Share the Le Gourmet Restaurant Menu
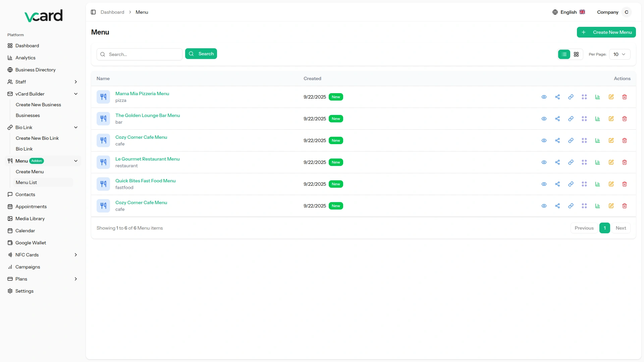The image size is (644, 362). 557,162
